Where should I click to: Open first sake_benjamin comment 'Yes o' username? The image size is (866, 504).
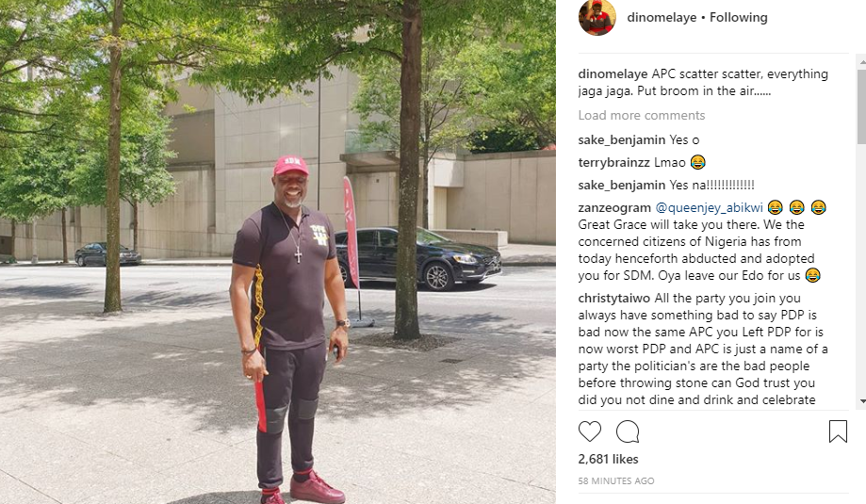622,139
